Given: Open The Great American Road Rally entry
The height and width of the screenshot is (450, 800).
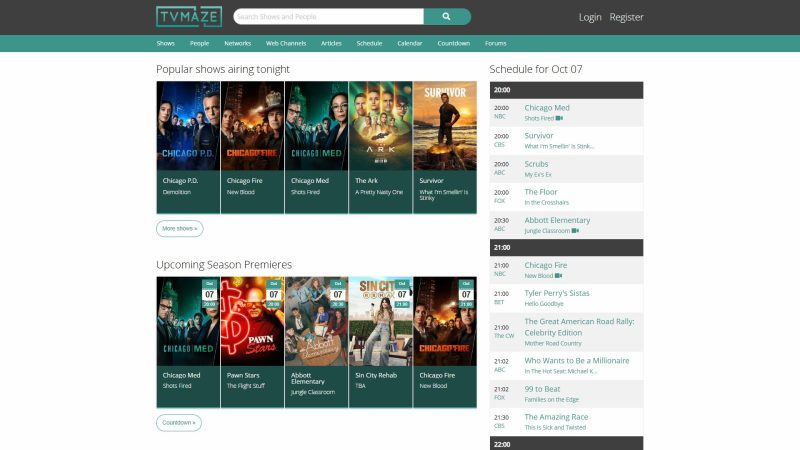Looking at the screenshot, I should coord(579,327).
